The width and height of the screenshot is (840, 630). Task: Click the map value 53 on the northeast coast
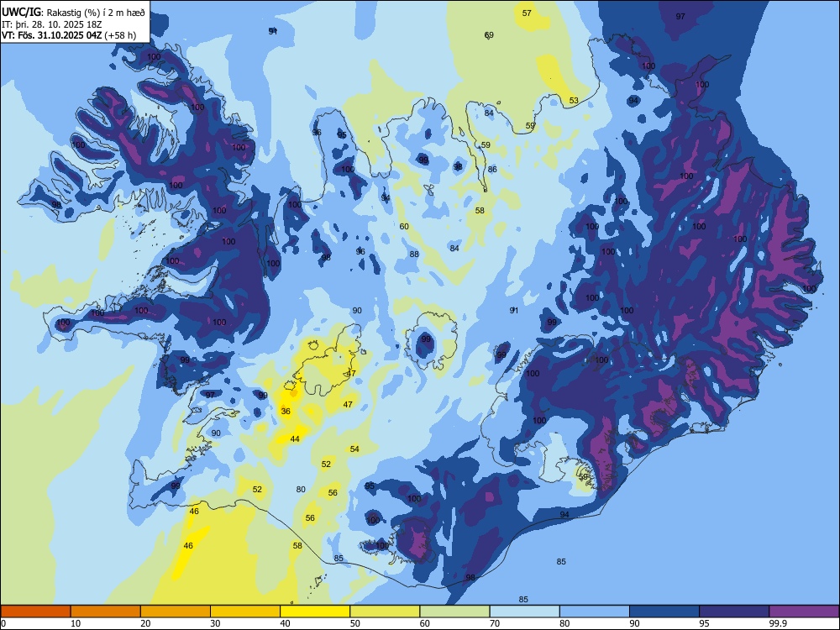(574, 100)
